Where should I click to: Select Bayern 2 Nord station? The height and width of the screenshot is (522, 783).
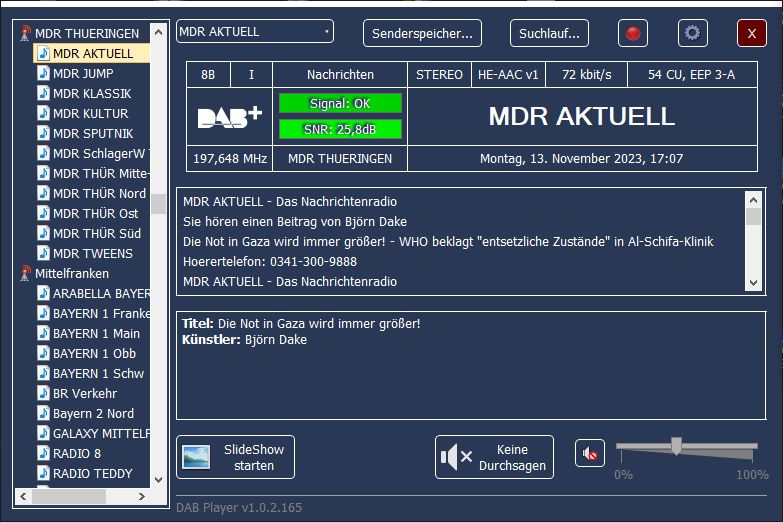[93, 414]
